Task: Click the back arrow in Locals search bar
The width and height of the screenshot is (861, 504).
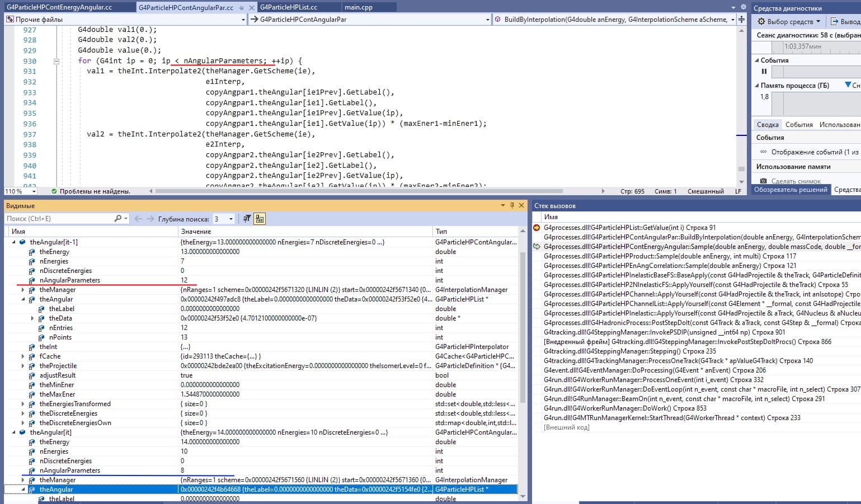Action: 138,219
